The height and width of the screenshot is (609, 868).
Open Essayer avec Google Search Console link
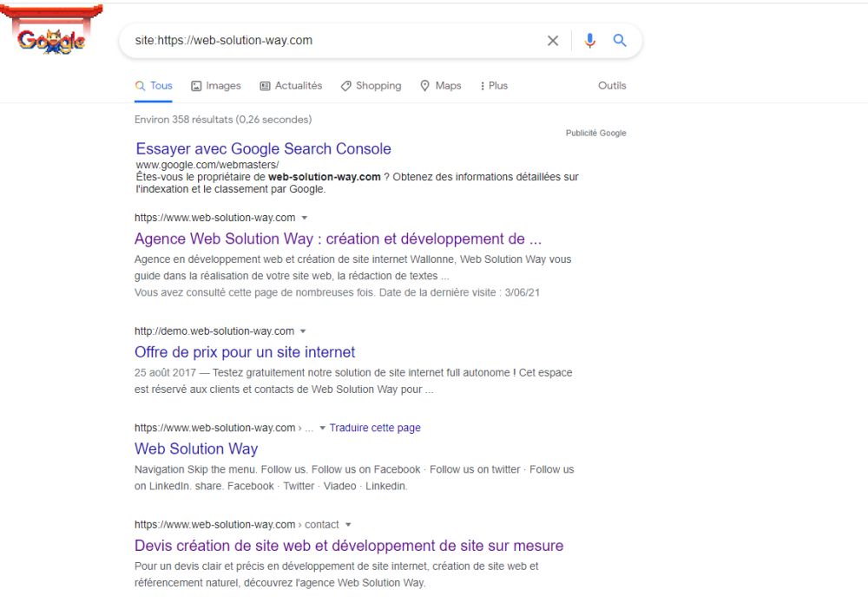(x=264, y=149)
